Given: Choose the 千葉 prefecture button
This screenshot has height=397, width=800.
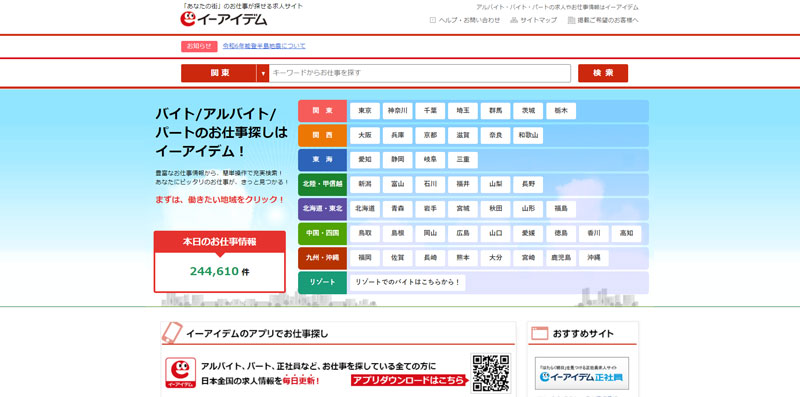Looking at the screenshot, I should (x=430, y=111).
